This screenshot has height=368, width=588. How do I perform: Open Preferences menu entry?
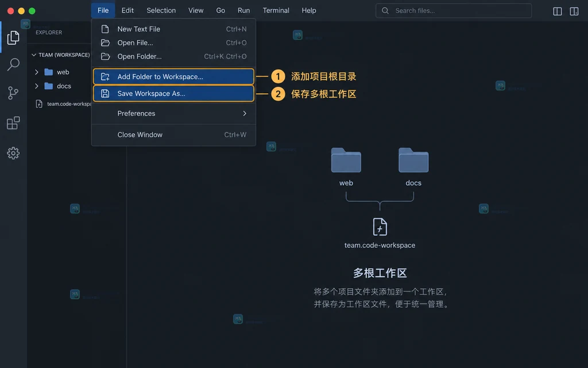pos(173,113)
